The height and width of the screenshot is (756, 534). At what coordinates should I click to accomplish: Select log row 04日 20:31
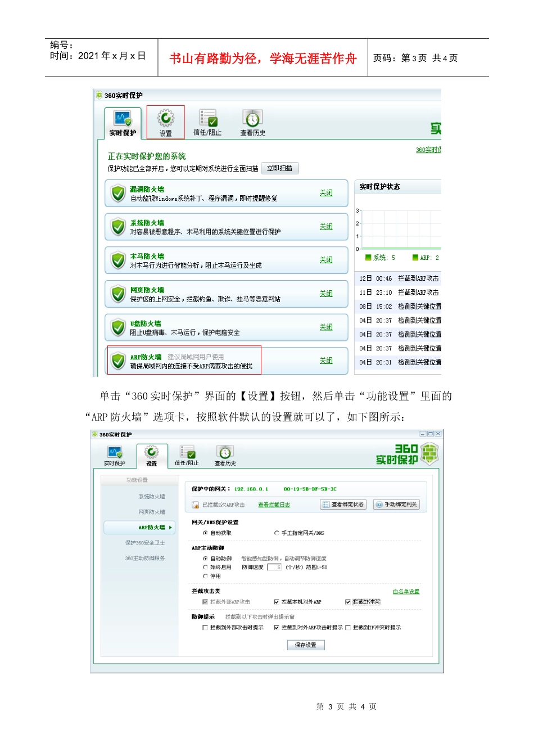pos(399,362)
